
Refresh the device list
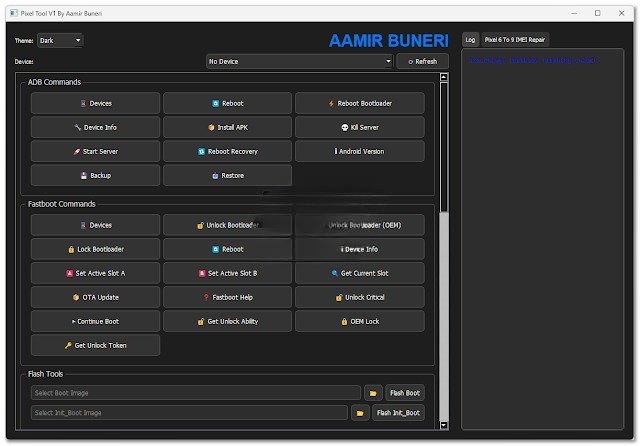(422, 62)
